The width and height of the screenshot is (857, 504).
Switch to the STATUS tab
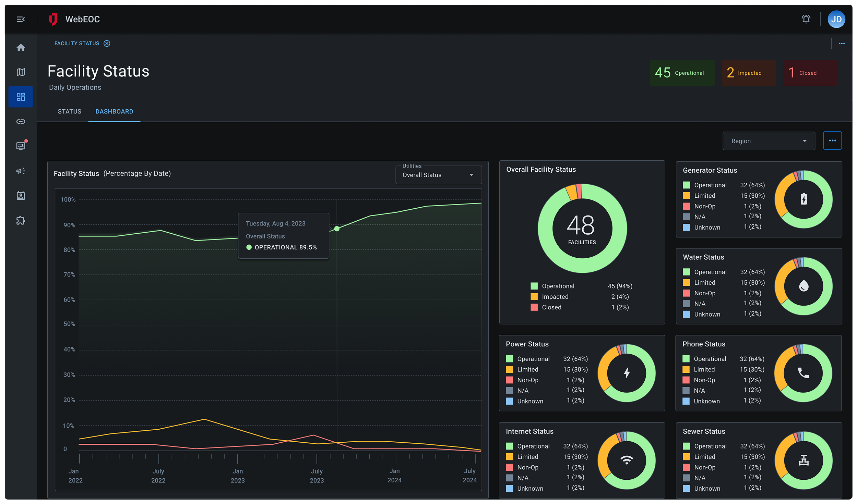click(x=70, y=112)
